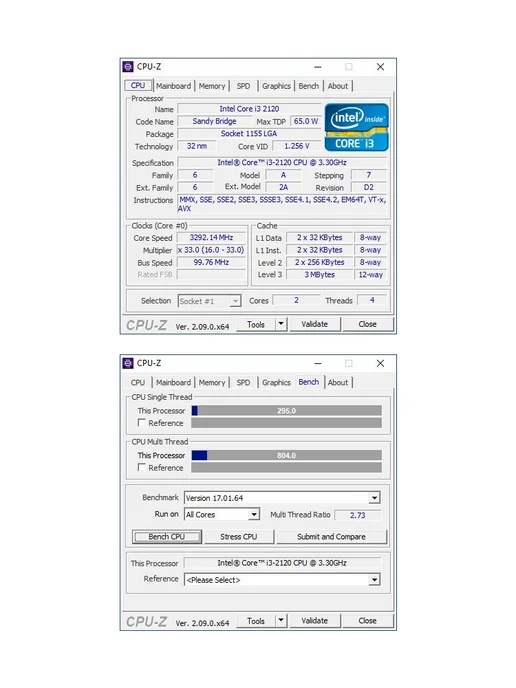This screenshot has width=516, height=688.
Task: Click Level 3 associativity 12-way
Action: [x=371, y=275]
